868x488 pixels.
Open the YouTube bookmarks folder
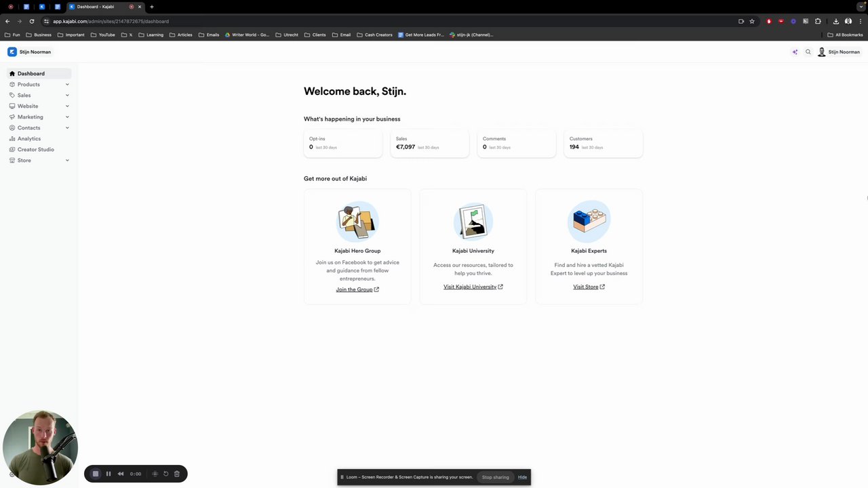click(103, 35)
